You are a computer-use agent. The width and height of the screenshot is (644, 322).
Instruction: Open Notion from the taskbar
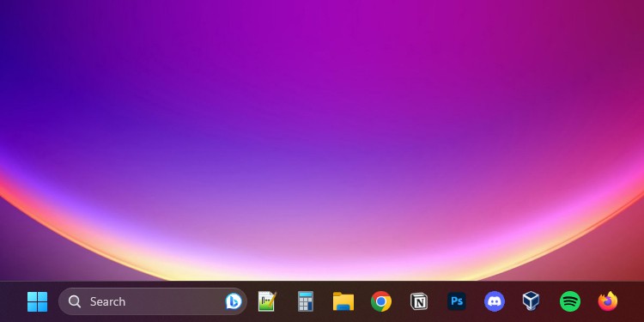click(x=419, y=302)
